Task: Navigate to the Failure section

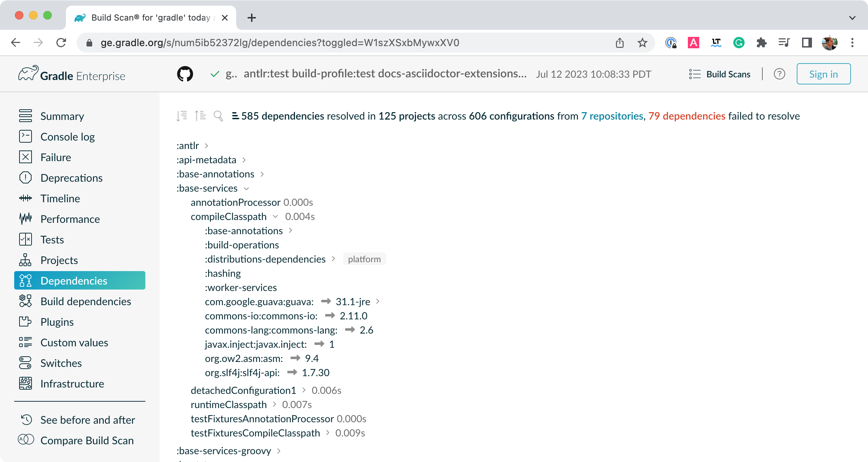Action: [55, 157]
